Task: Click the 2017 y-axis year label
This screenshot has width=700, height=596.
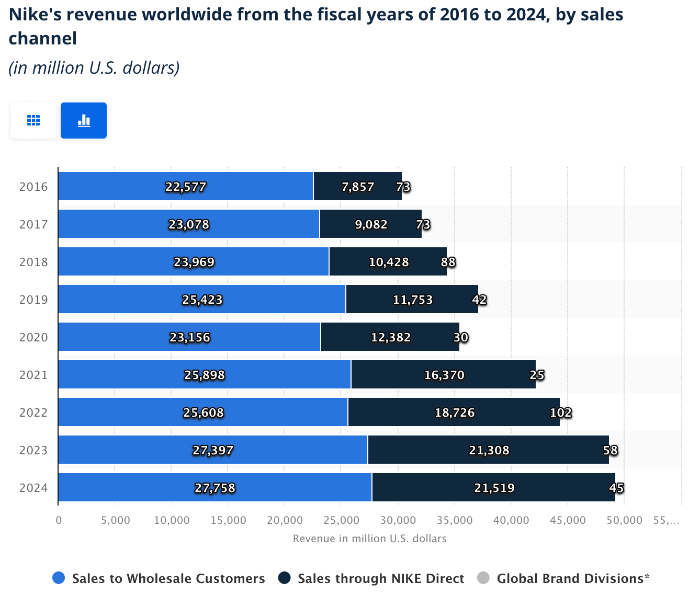Action: pyautogui.click(x=33, y=224)
